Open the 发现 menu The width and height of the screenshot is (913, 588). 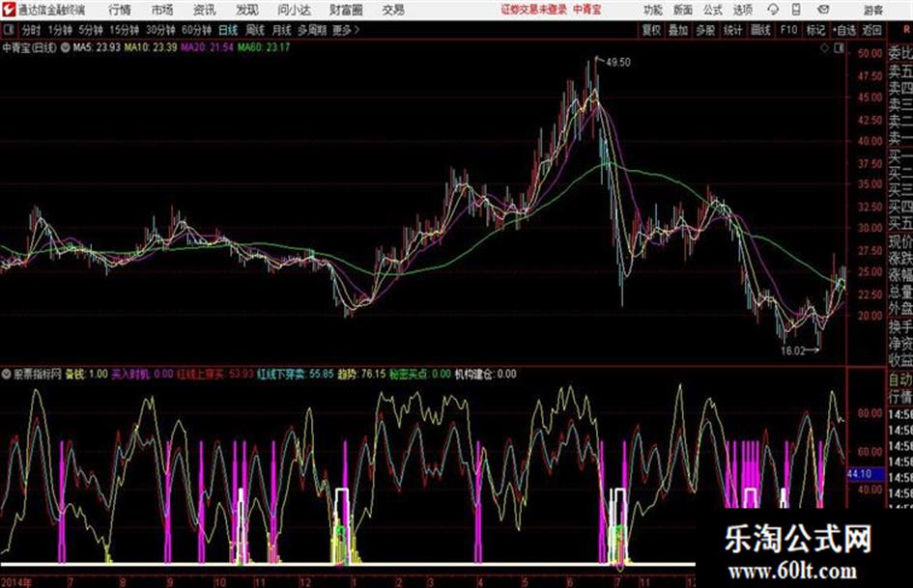(247, 10)
